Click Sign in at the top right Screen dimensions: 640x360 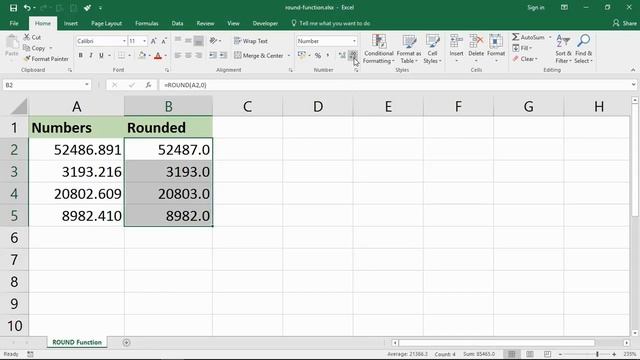(536, 8)
